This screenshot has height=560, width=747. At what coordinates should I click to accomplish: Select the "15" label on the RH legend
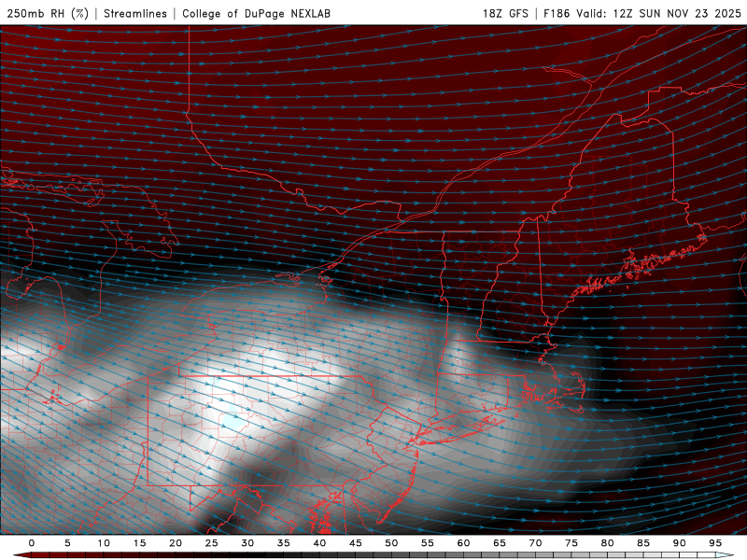pyautogui.click(x=139, y=543)
